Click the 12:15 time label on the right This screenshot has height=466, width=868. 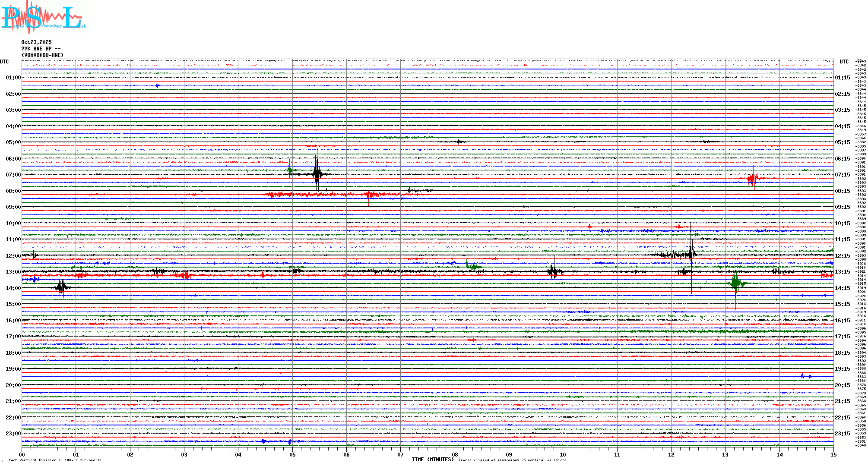[x=842, y=256]
